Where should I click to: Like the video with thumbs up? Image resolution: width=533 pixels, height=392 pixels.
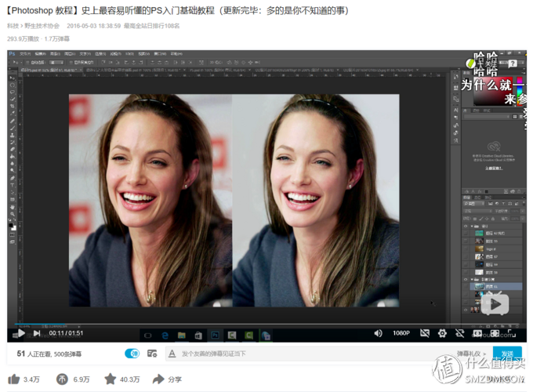click(16, 379)
